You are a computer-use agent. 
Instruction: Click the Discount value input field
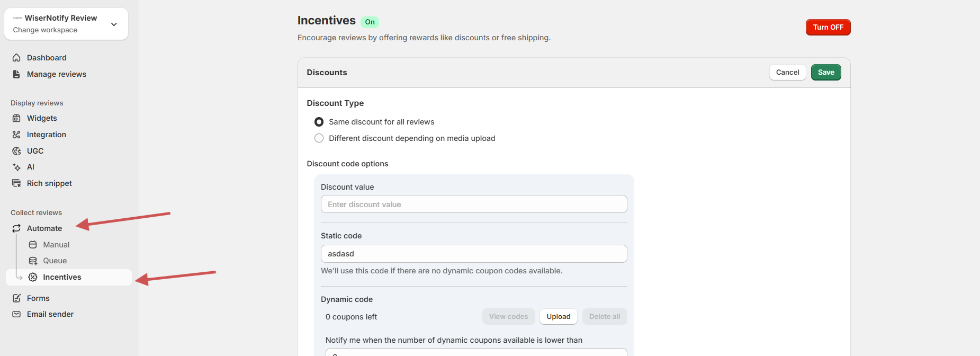pyautogui.click(x=473, y=204)
